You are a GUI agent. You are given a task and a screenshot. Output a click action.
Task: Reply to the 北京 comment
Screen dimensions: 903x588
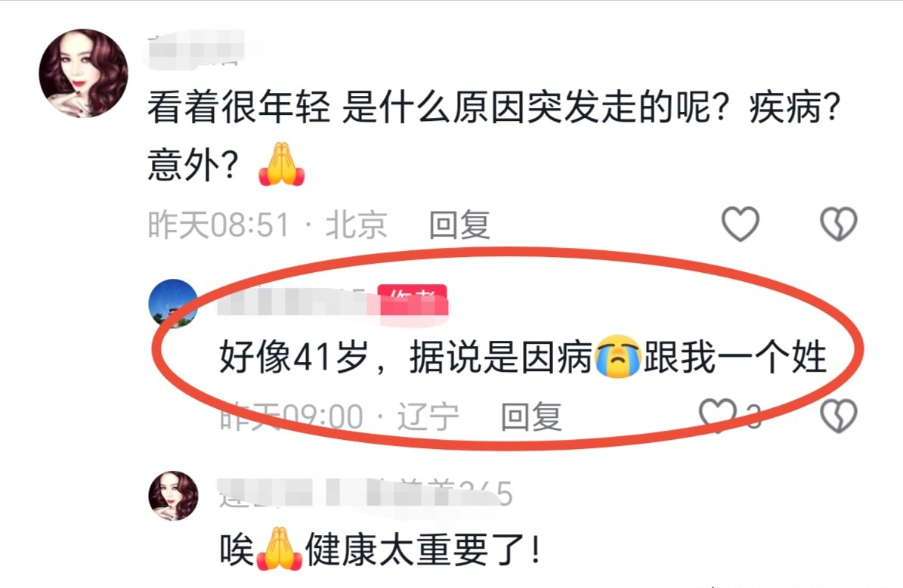[x=459, y=224]
